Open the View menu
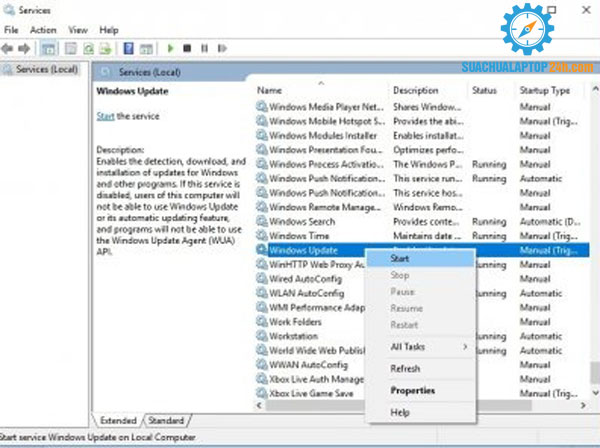Viewport: 600px width, 448px height. point(78,30)
